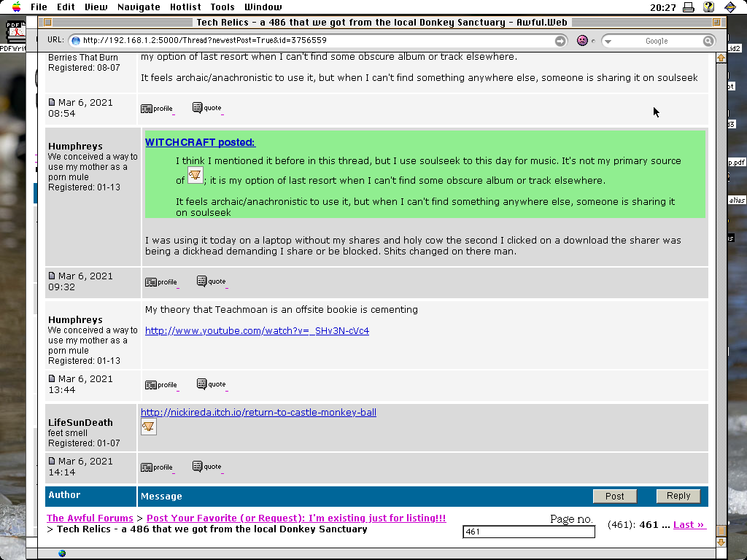View profile for Humphreys' 13:44 post
Viewport: 747px width, 560px height.
pos(161,385)
